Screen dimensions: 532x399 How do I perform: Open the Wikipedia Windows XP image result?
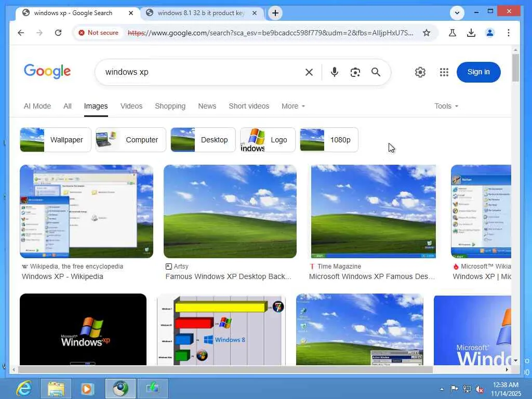[87, 211]
